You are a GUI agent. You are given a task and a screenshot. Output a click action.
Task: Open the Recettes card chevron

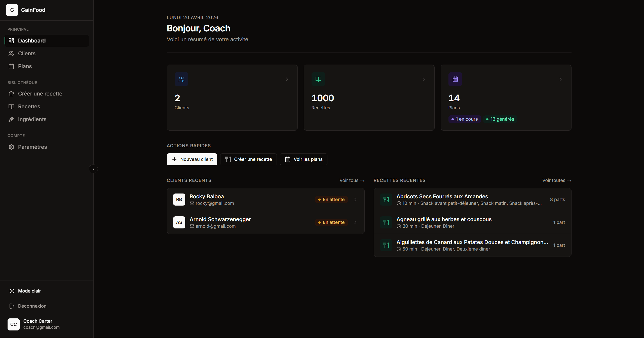[x=424, y=79]
